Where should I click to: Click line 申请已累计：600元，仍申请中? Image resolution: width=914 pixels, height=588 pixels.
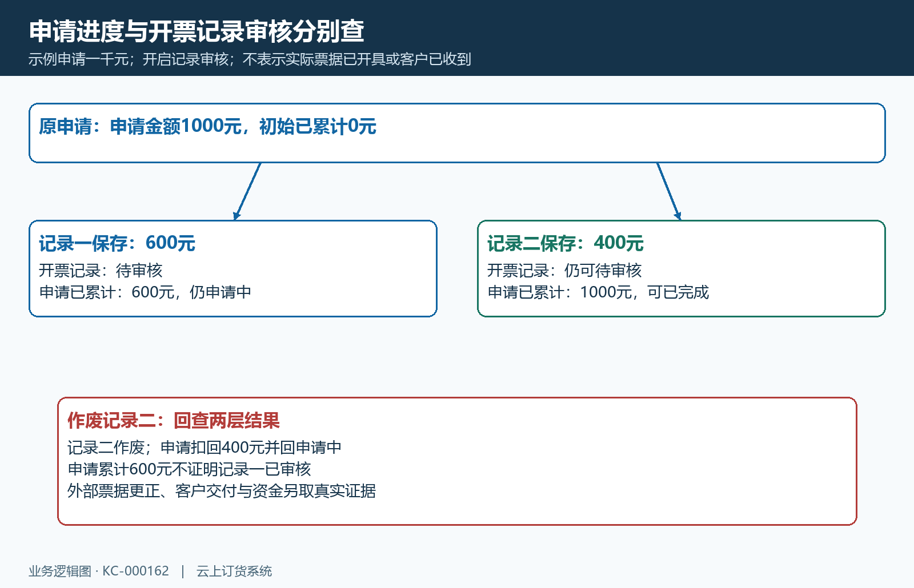[145, 292]
